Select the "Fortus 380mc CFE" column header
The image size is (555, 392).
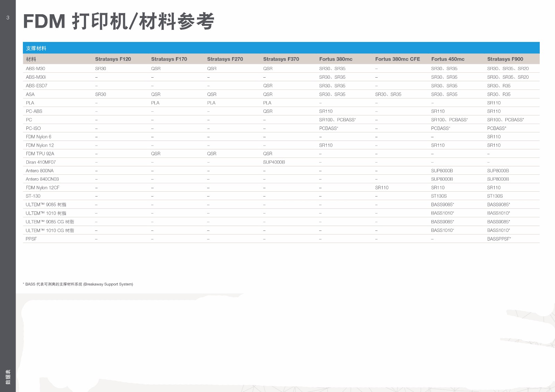point(397,59)
